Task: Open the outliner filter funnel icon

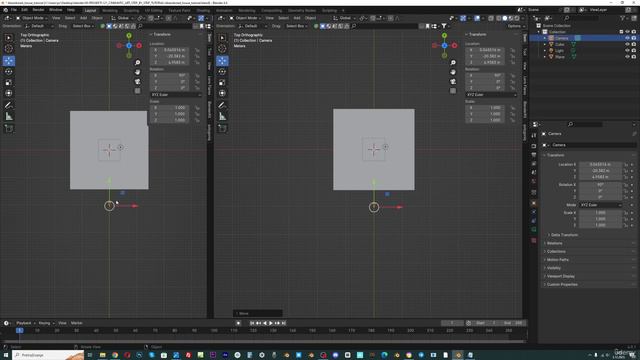Action: tap(622, 18)
